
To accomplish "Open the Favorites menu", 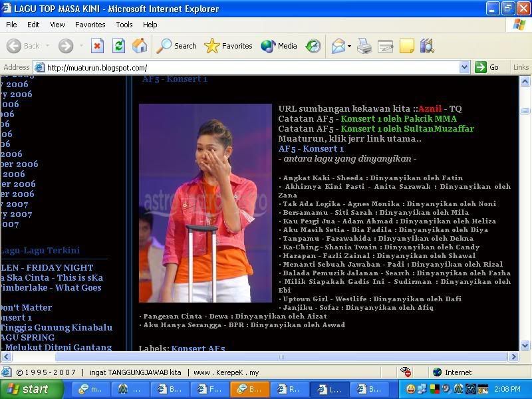I will coord(90,25).
